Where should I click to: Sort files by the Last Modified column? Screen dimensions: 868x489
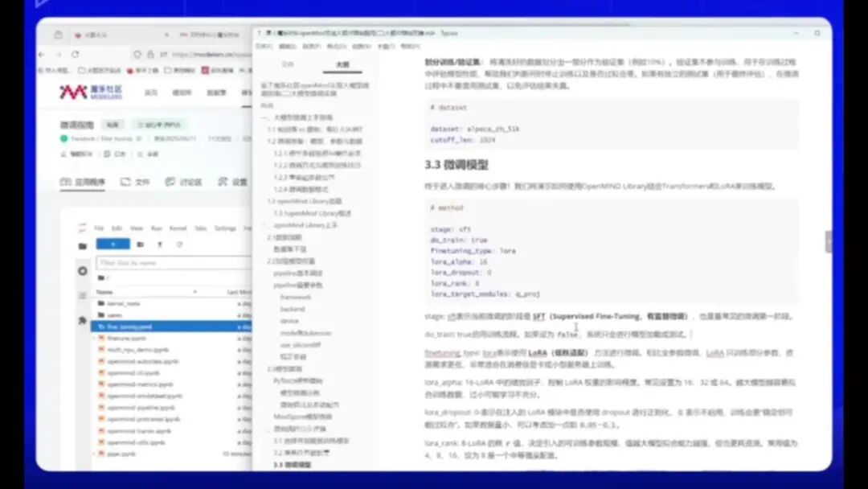coord(240,292)
